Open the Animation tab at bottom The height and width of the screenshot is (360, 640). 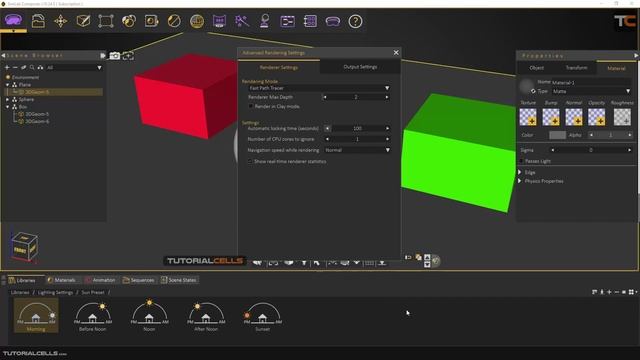[x=100, y=280]
